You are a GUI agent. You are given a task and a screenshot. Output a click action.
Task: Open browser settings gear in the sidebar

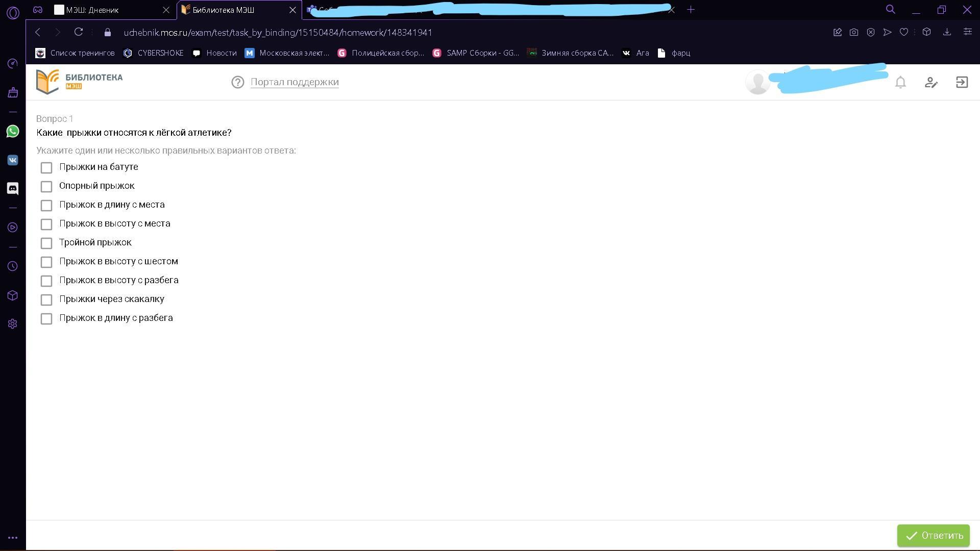13,324
